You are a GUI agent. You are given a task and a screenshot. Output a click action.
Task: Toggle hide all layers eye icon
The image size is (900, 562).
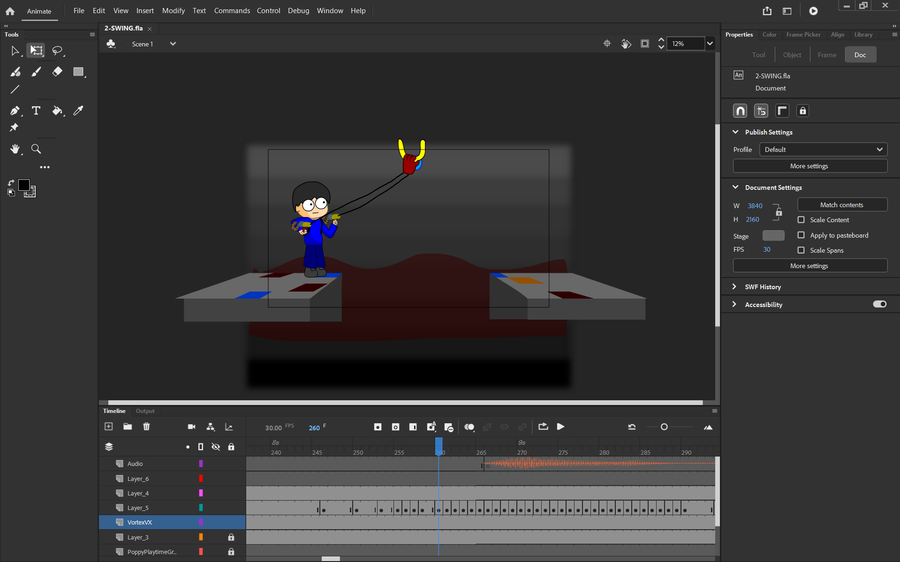click(215, 447)
